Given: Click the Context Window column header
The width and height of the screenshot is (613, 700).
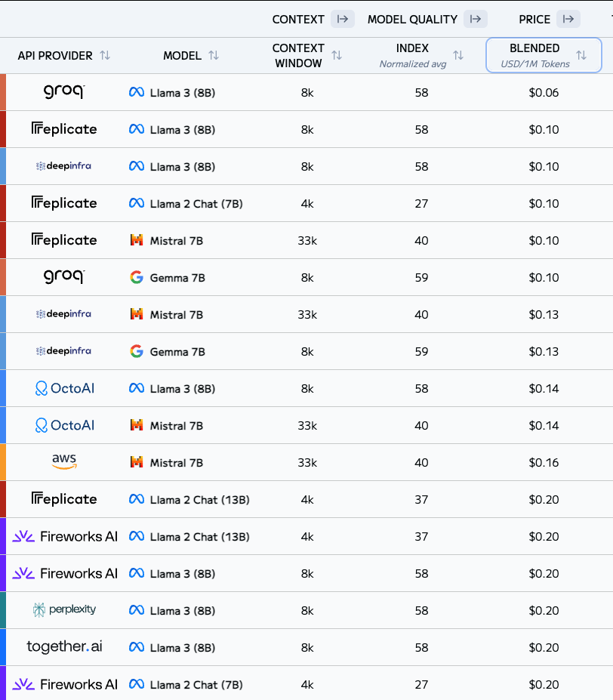Looking at the screenshot, I should coord(298,55).
